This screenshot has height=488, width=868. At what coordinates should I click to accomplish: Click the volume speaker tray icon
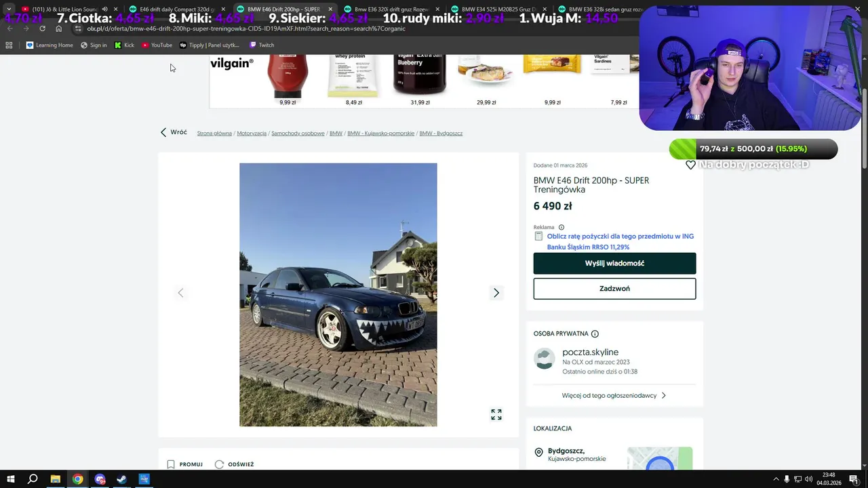[x=808, y=479]
